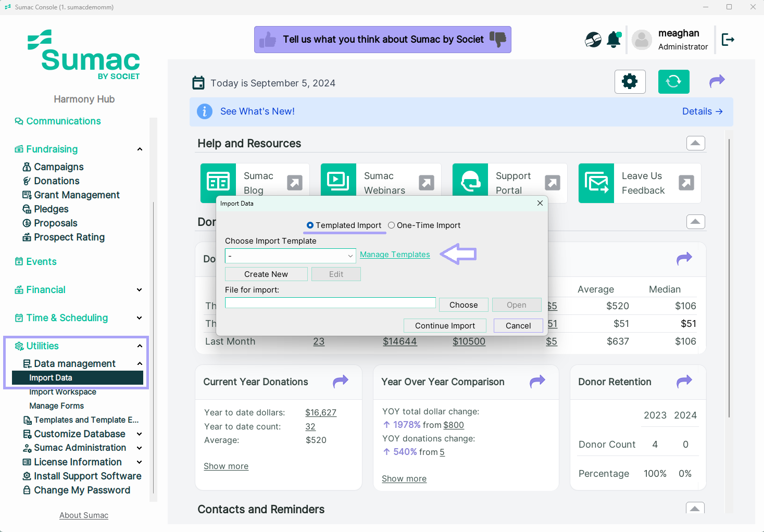Click the Last Month count value 23

pos(319,341)
